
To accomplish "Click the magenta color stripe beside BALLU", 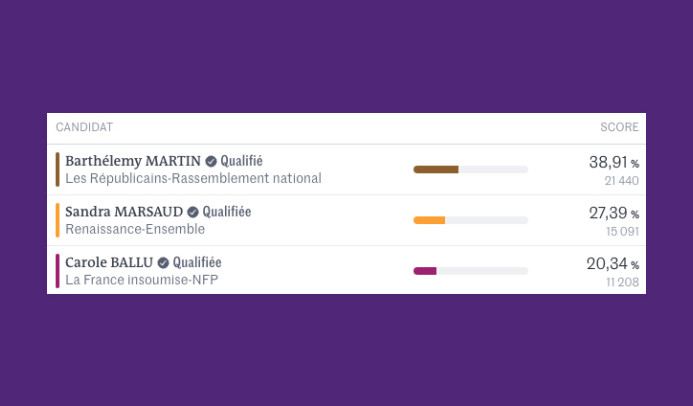I will coord(58,271).
